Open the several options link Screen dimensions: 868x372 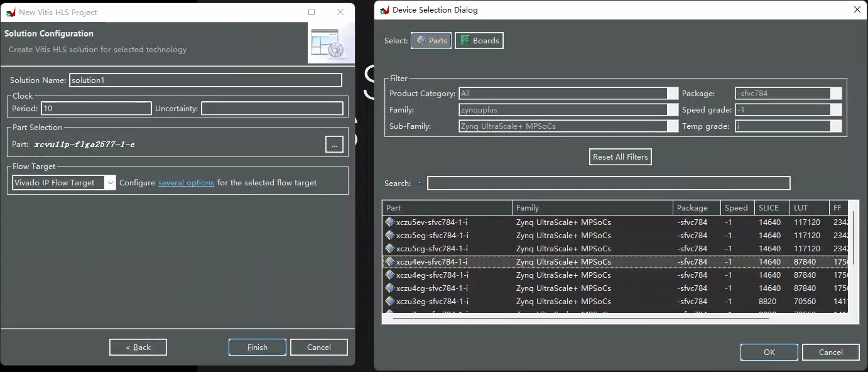186,183
